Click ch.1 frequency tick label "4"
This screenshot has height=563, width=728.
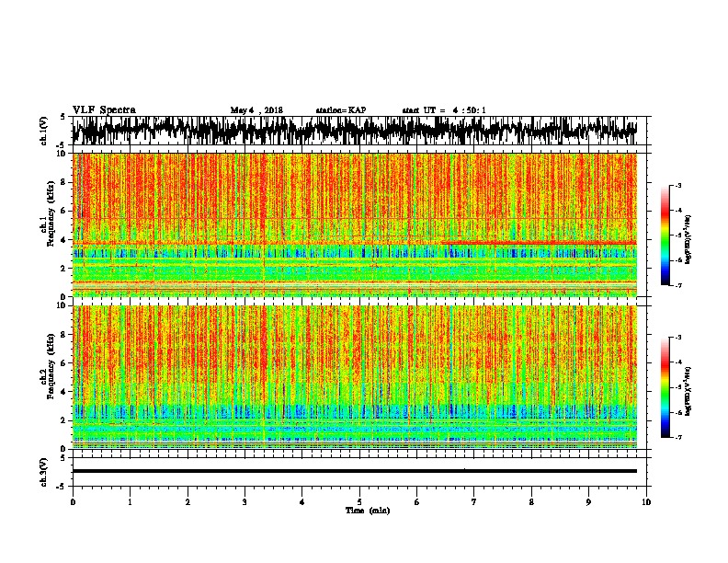(x=63, y=240)
